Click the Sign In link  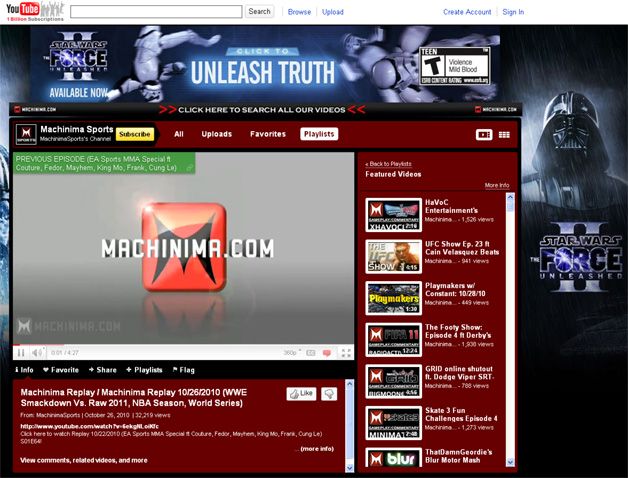pyautogui.click(x=513, y=12)
